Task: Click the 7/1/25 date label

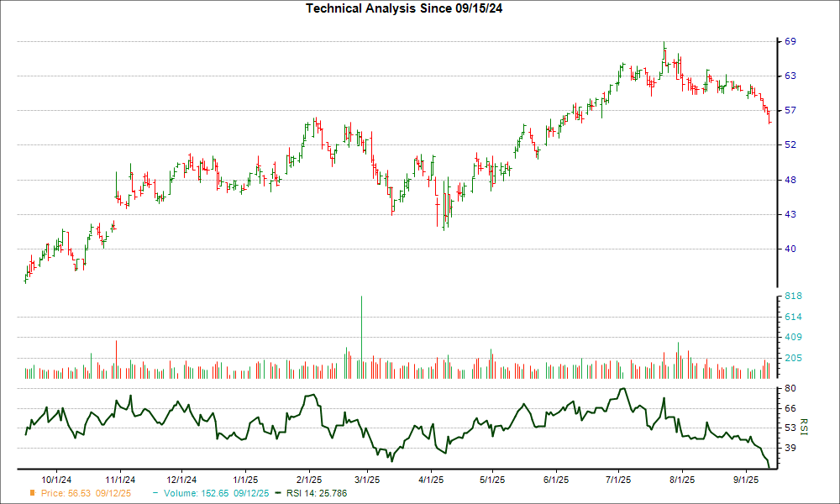Action: 618,480
